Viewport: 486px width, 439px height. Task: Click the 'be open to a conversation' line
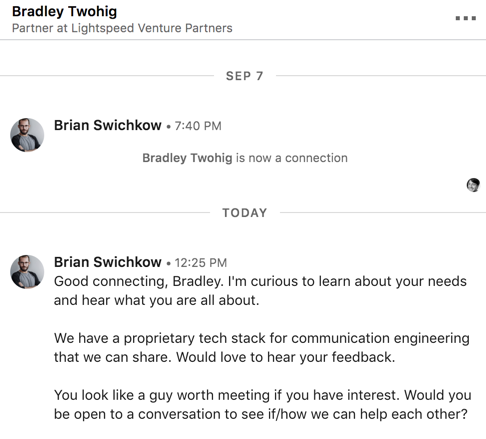[261, 414]
